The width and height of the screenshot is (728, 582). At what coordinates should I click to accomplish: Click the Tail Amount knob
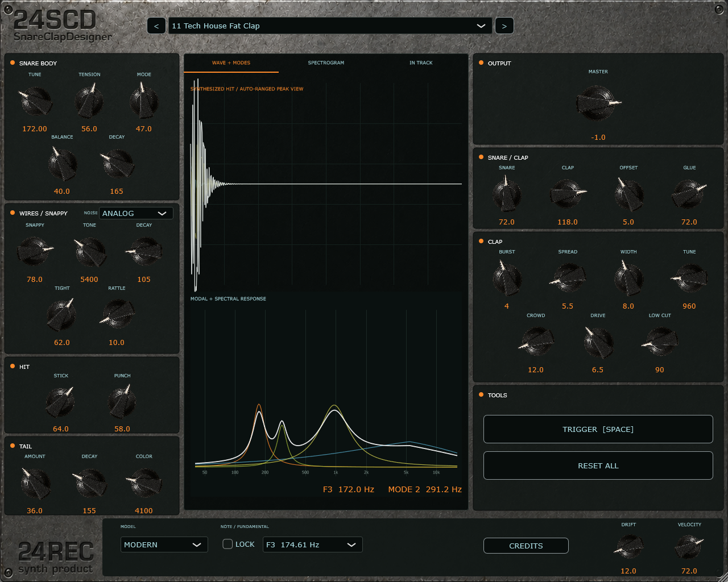pyautogui.click(x=35, y=483)
